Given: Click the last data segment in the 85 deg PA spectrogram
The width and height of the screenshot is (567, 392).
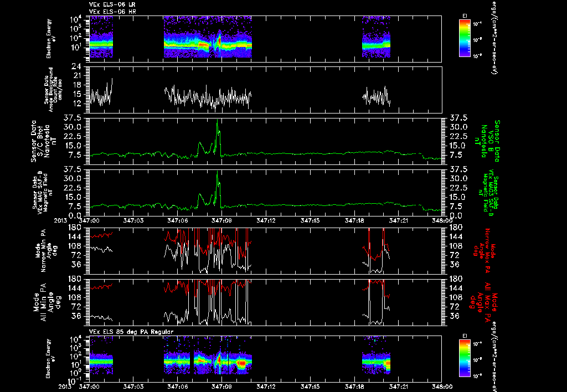Looking at the screenshot, I should pyautogui.click(x=377, y=355).
